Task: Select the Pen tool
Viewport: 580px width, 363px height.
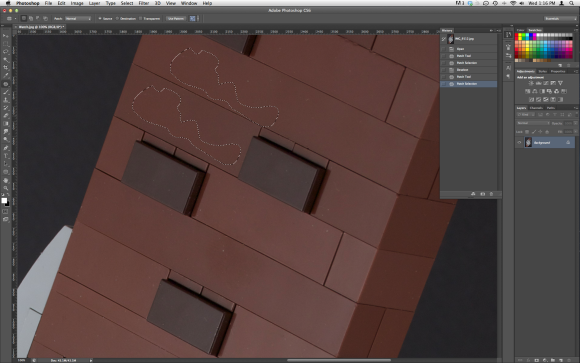Action: 6,148
